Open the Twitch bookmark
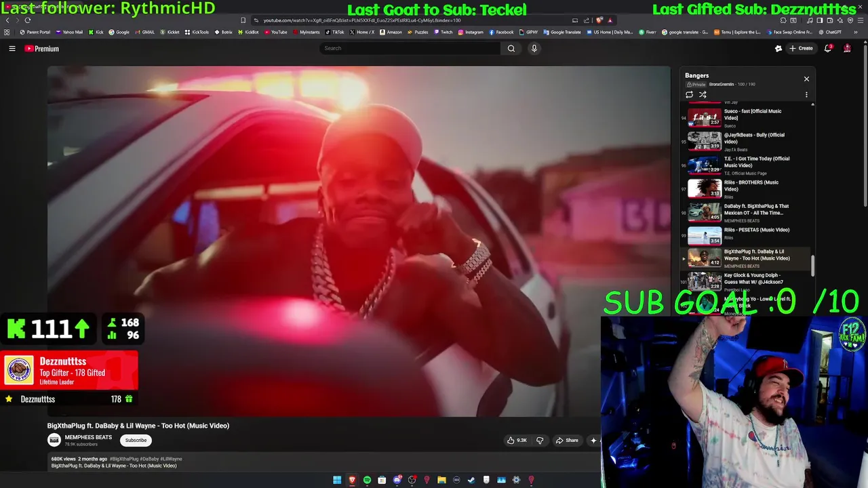The width and height of the screenshot is (868, 488). 443,32
